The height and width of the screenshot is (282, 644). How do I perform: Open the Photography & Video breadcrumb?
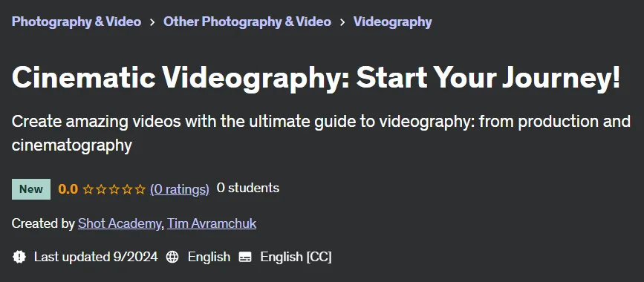click(77, 22)
